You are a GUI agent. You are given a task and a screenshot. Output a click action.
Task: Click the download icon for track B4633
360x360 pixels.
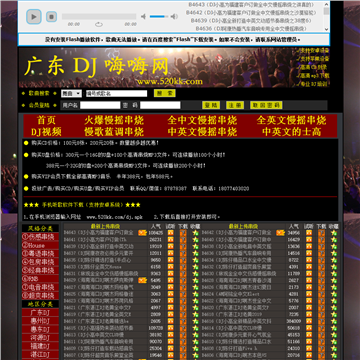tap(183, 267)
